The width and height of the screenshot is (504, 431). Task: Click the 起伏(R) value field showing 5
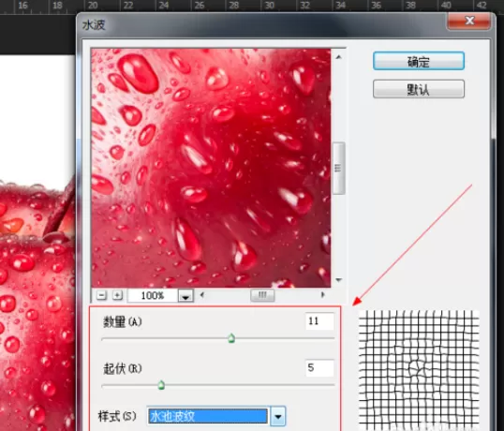[319, 367]
